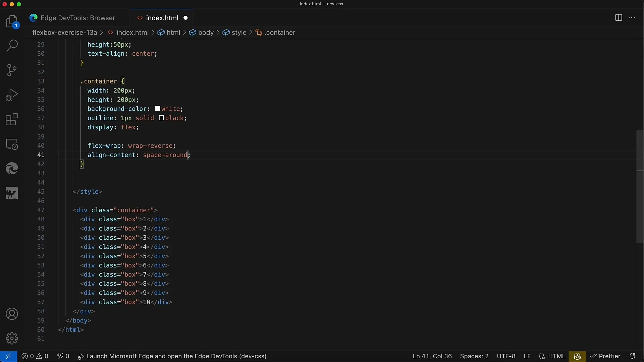This screenshot has width=644, height=362.
Task: Click the box div containing 5
Action: click(x=124, y=256)
